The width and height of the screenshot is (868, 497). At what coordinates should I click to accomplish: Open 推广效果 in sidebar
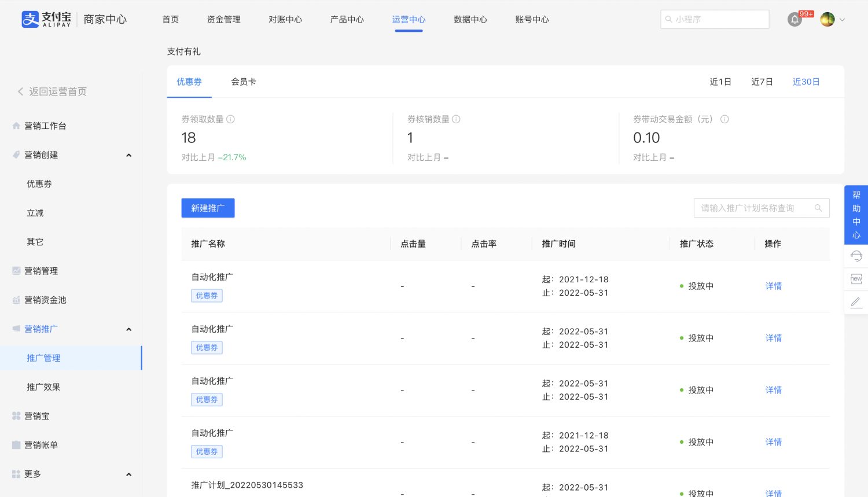point(43,387)
